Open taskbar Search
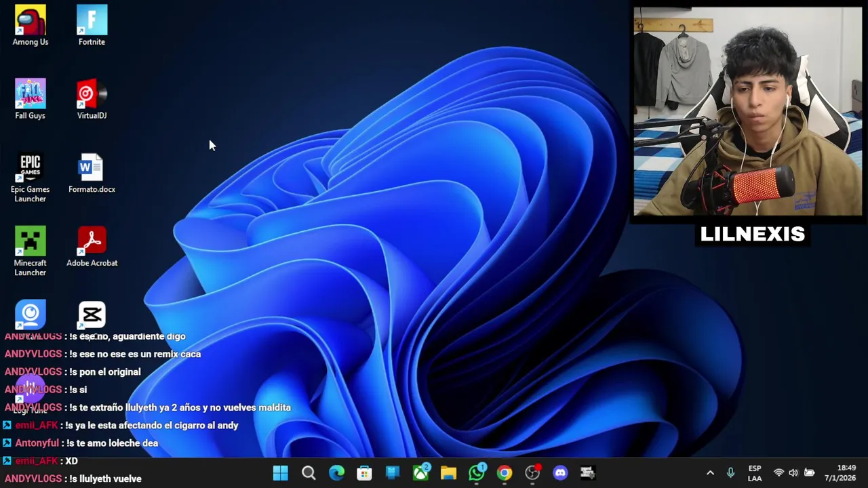Image resolution: width=868 pixels, height=488 pixels. click(309, 472)
